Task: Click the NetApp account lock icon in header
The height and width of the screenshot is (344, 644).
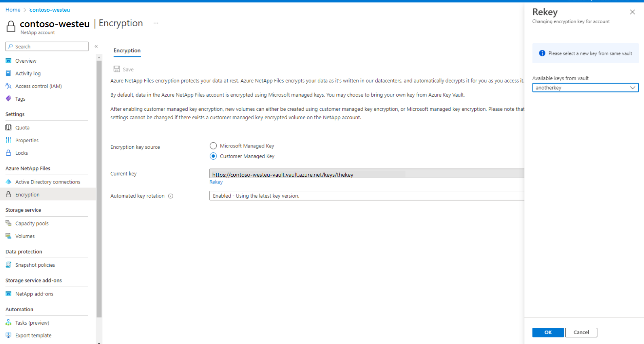Action: click(11, 26)
